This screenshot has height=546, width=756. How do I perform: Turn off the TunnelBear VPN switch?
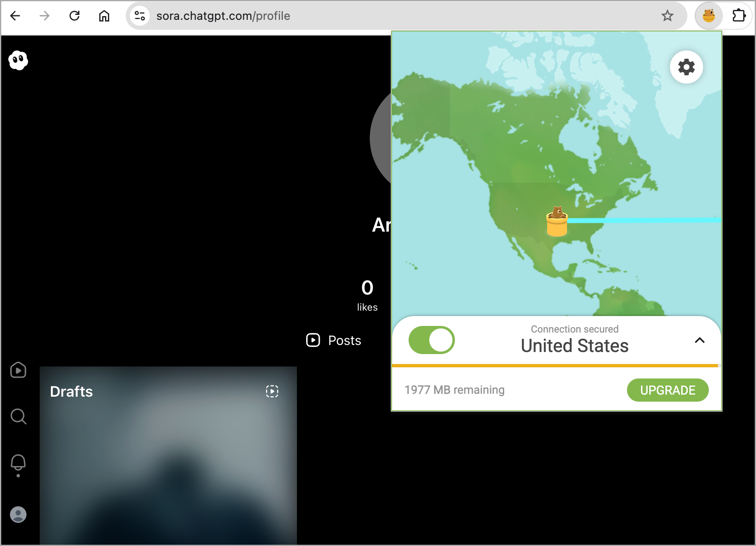431,340
